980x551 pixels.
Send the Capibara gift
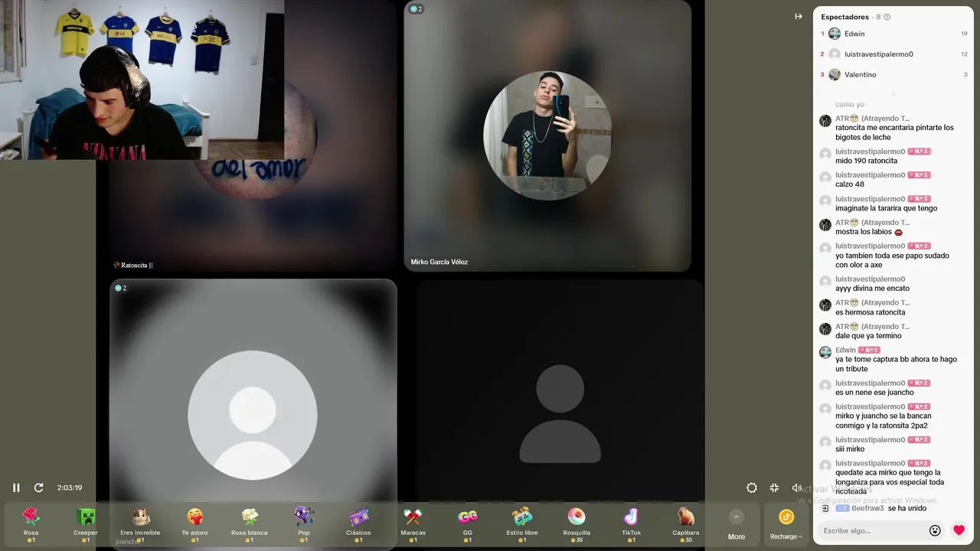coord(686,524)
